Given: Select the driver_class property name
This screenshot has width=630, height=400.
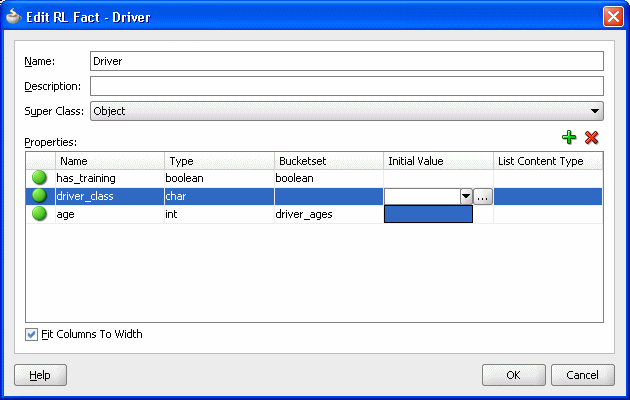Looking at the screenshot, I should tap(85, 196).
